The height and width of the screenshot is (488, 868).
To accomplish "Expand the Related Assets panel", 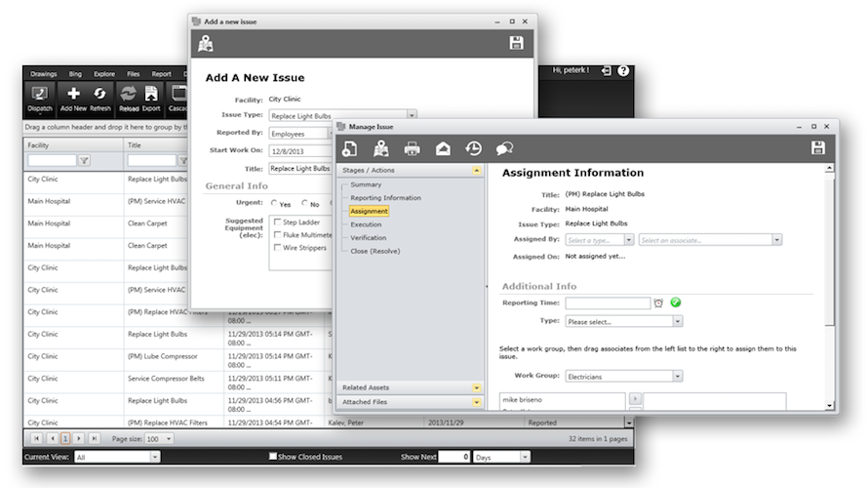I will [477, 387].
